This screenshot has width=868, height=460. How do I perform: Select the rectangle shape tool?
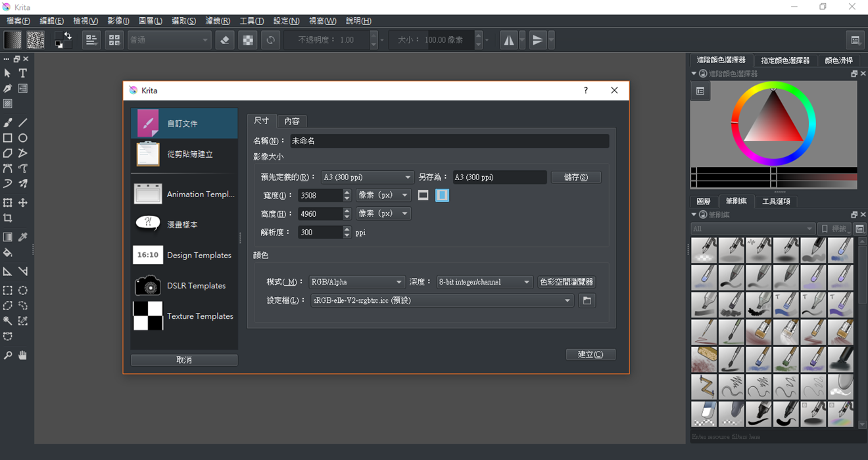tap(8, 138)
